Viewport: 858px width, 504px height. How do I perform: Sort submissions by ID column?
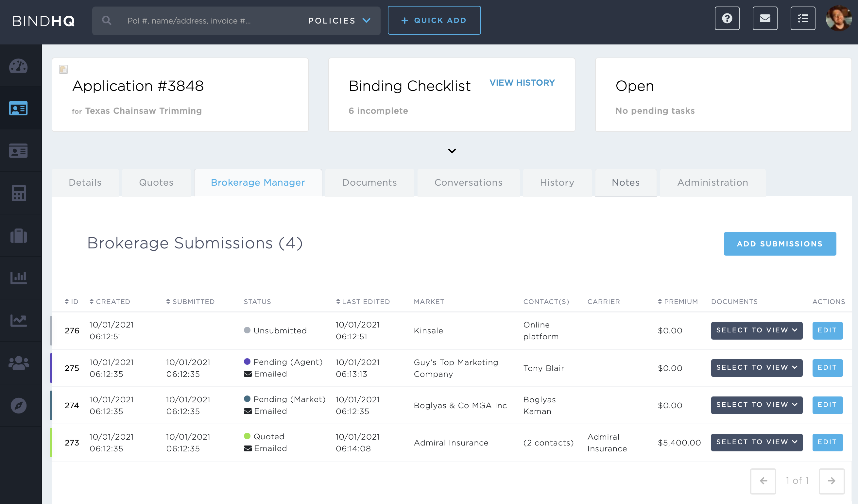[x=72, y=302]
